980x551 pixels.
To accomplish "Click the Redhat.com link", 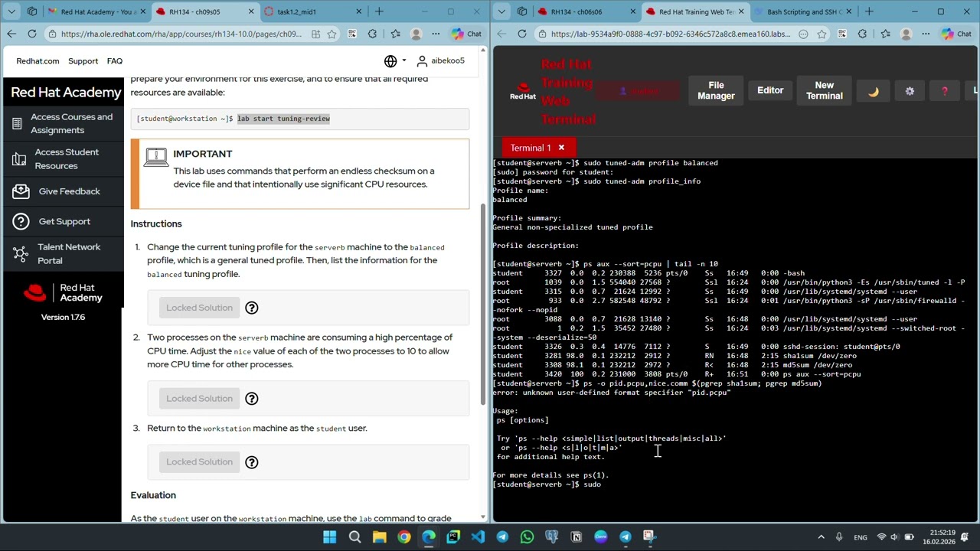I will pos(38,61).
